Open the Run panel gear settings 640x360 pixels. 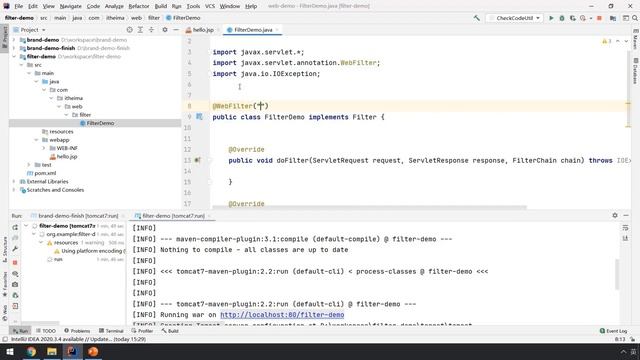point(615,216)
